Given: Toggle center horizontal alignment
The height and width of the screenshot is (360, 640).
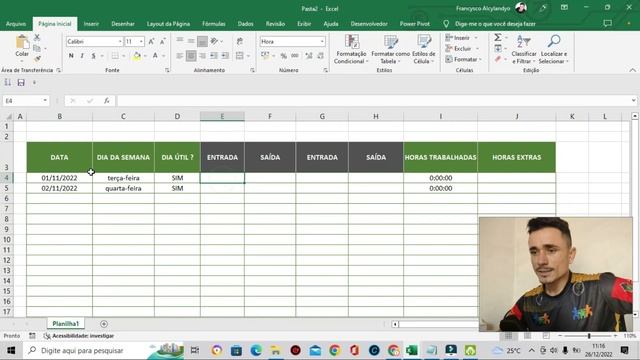Looking at the screenshot, I should click(191, 56).
